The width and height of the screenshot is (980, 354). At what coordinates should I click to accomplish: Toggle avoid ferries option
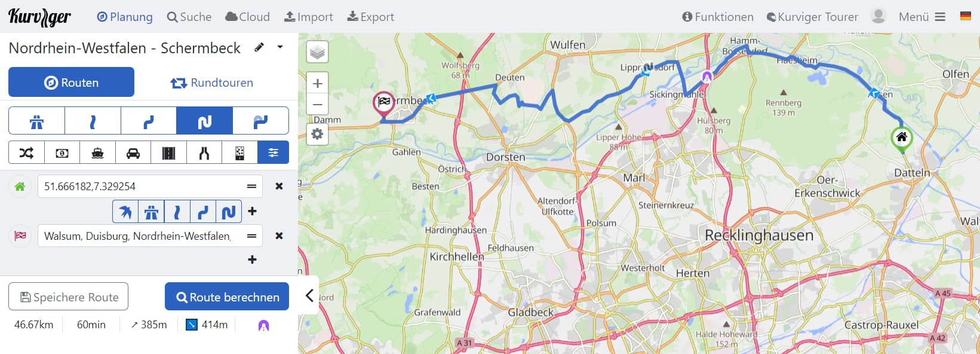point(97,152)
